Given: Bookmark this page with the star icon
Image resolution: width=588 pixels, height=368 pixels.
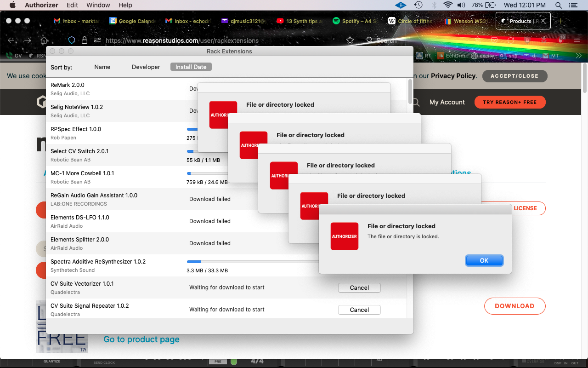Looking at the screenshot, I should (x=350, y=40).
